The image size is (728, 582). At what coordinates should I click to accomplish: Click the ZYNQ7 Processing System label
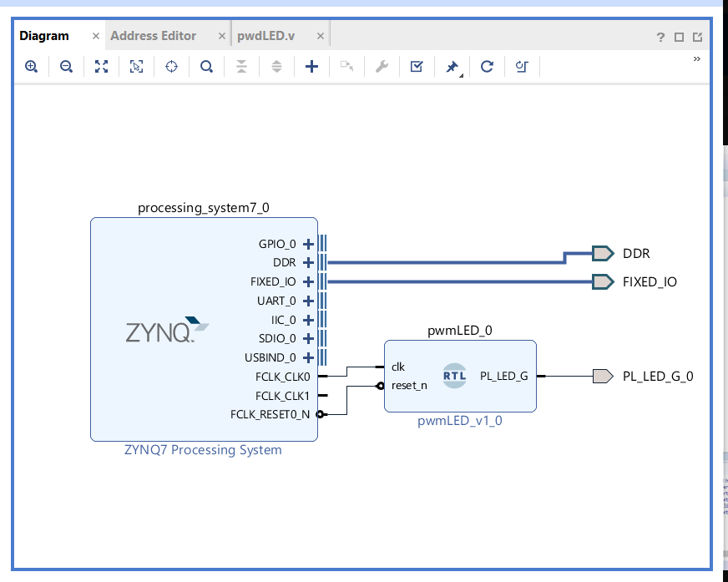[203, 449]
